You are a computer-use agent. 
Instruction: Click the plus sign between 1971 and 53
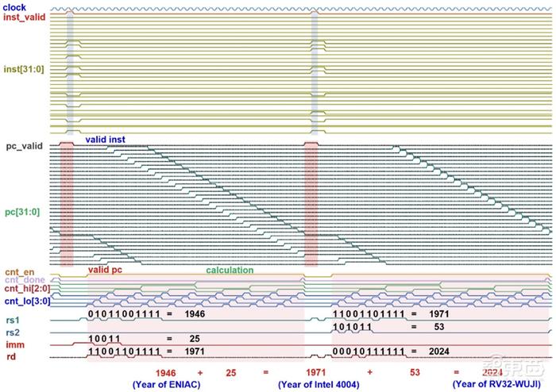[x=369, y=372]
